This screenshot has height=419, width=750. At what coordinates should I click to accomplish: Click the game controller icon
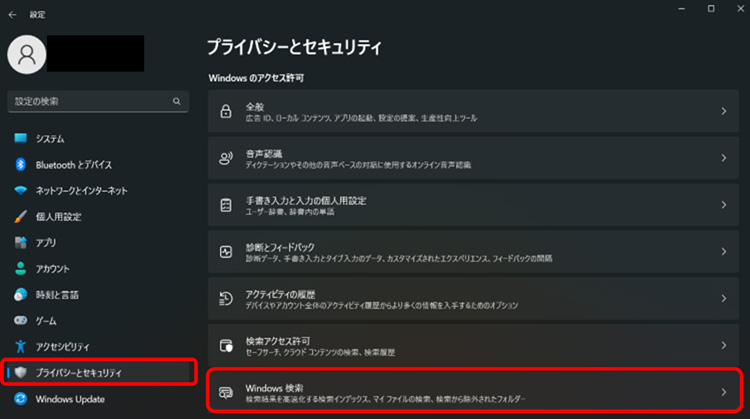coord(21,320)
